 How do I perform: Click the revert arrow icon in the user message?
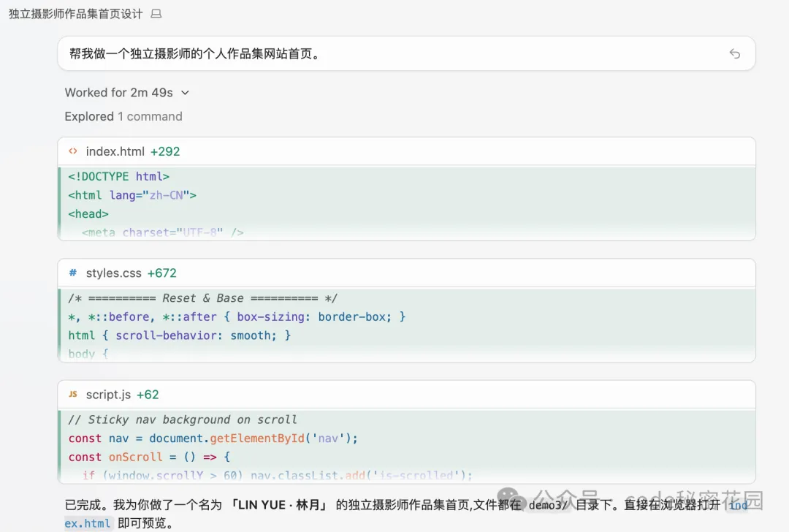(735, 54)
